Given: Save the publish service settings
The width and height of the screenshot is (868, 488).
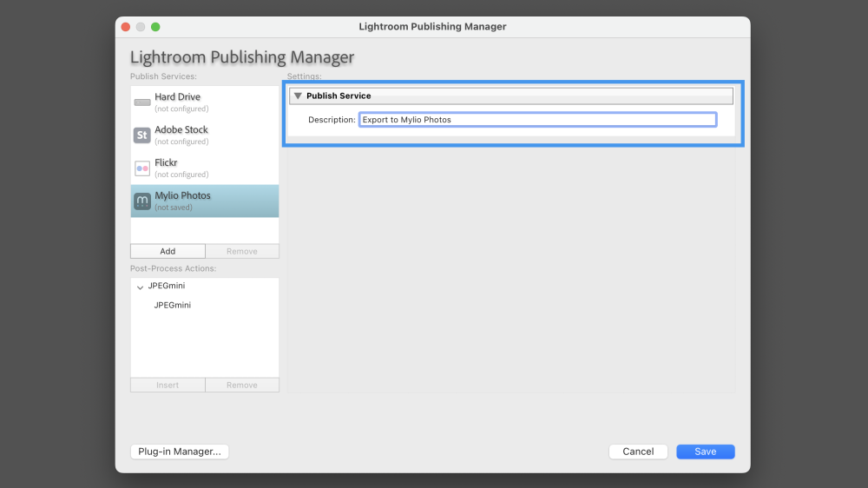Looking at the screenshot, I should point(705,452).
